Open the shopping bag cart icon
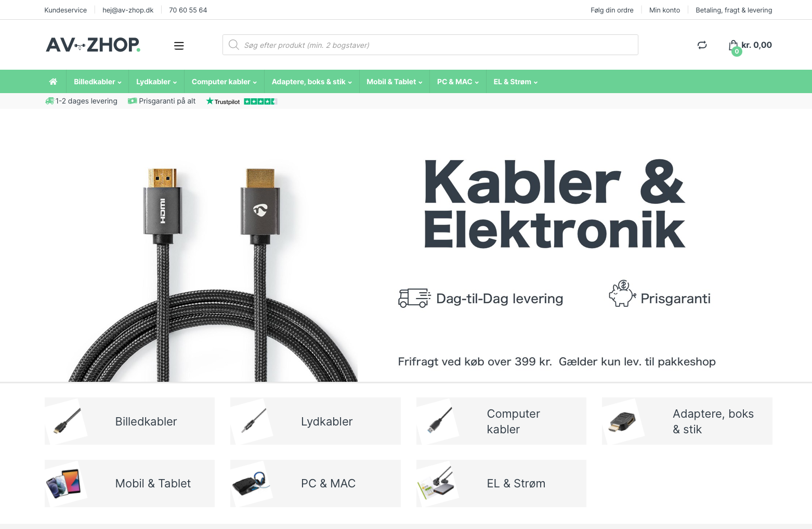The height and width of the screenshot is (529, 812). click(x=734, y=45)
